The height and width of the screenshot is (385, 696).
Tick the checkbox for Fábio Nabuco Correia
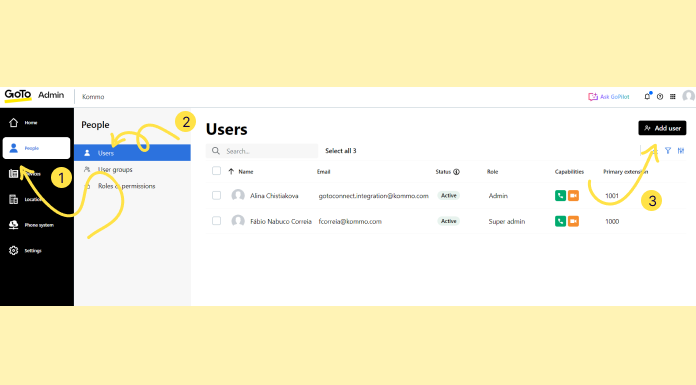pos(216,221)
